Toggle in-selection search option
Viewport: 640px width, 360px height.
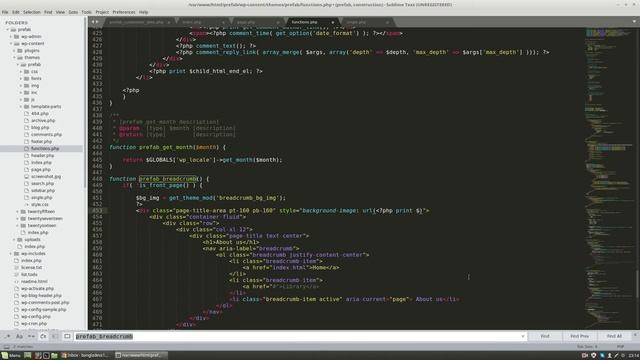(x=55, y=336)
